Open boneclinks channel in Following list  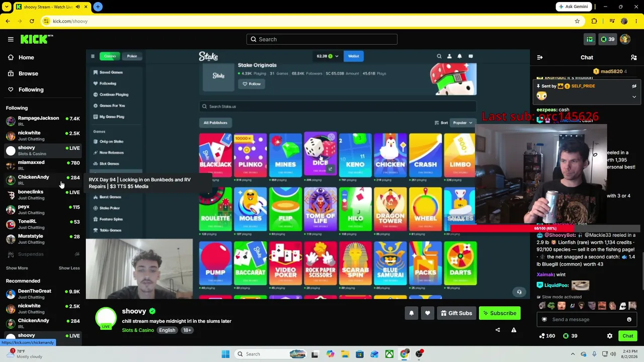tap(43, 195)
